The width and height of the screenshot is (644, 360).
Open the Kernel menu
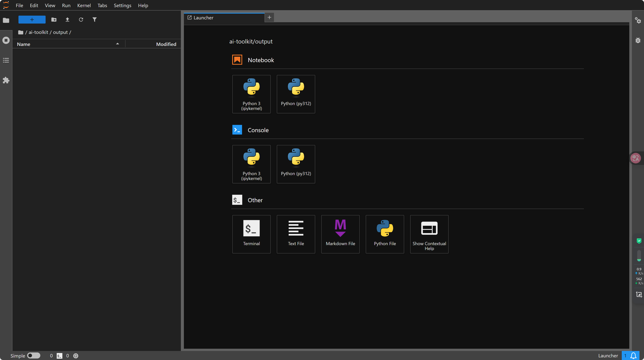point(84,5)
